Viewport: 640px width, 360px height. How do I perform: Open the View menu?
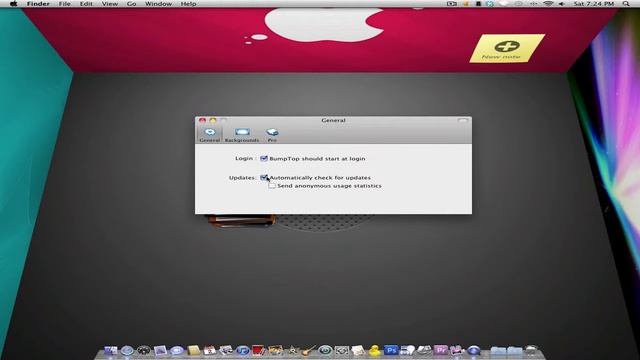(109, 4)
